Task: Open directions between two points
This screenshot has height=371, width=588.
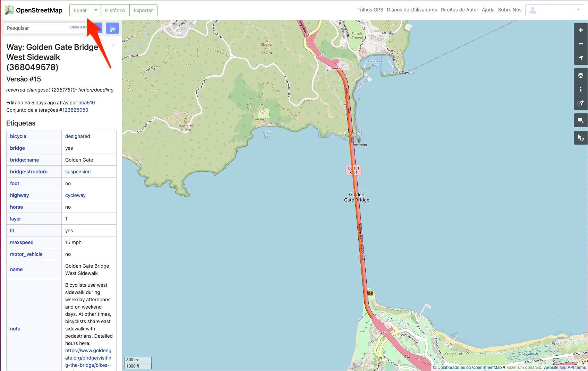Action: tap(112, 28)
